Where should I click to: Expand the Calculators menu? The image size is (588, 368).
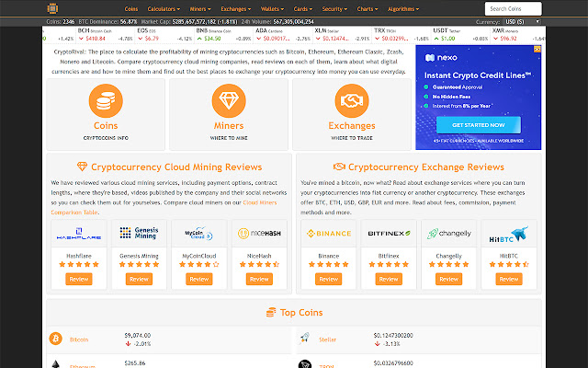[x=164, y=8]
